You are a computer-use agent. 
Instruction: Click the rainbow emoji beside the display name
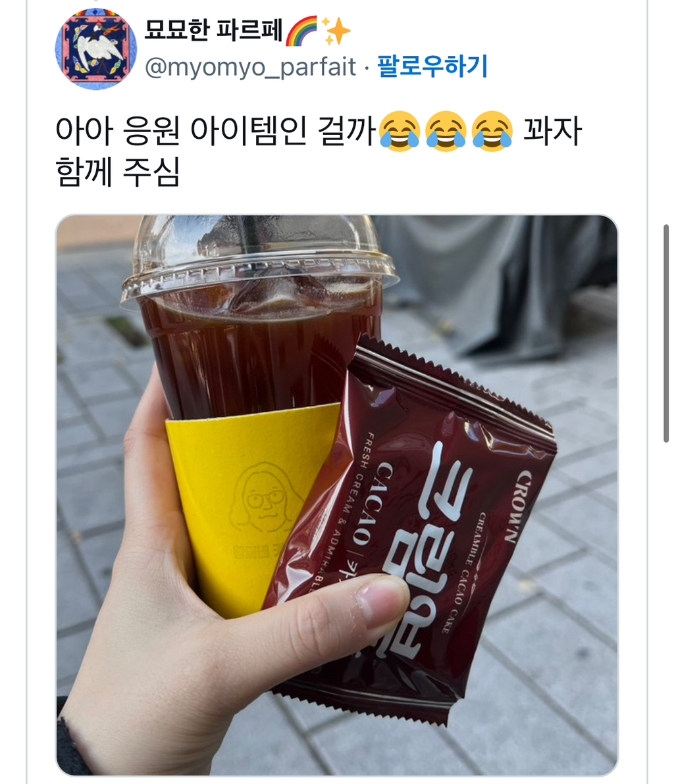point(301,31)
